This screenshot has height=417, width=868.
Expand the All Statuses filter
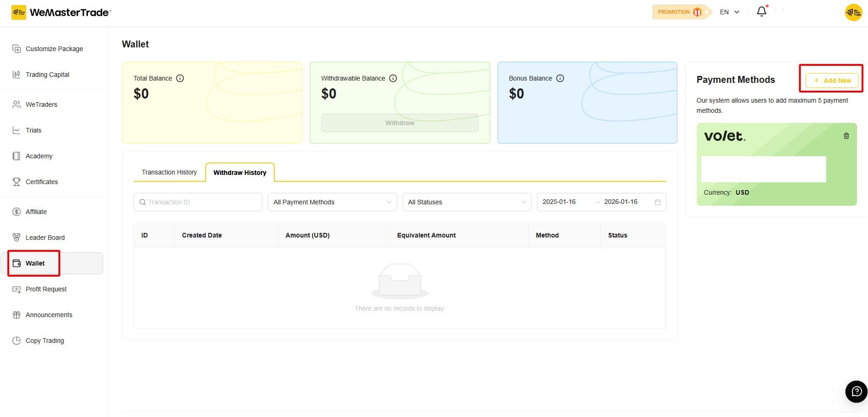click(466, 202)
